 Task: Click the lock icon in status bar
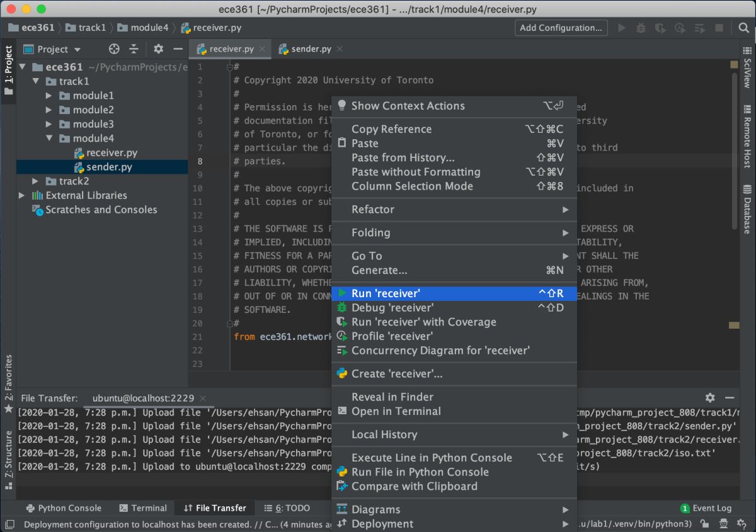tap(704, 524)
